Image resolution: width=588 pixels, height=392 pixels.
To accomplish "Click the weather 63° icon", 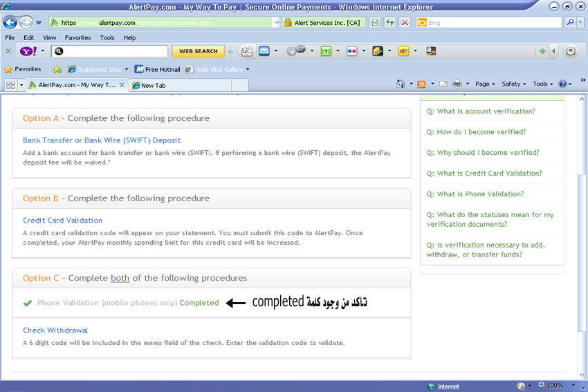I will click(296, 50).
